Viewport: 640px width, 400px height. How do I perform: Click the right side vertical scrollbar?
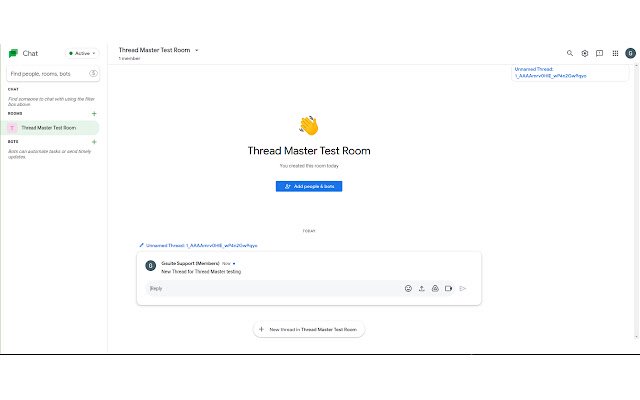tap(636, 201)
